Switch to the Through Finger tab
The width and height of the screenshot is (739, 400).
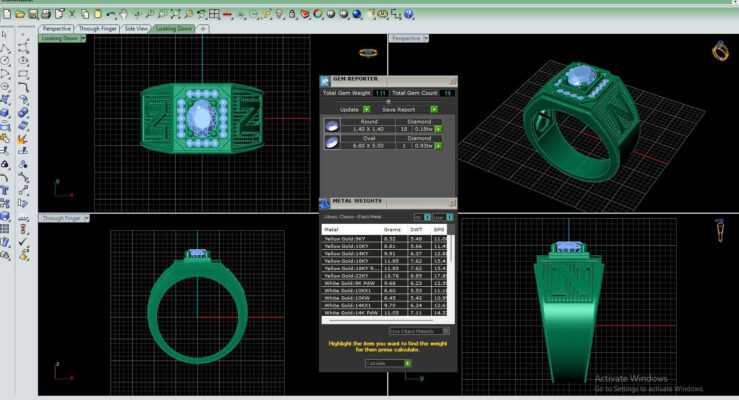[97, 29]
